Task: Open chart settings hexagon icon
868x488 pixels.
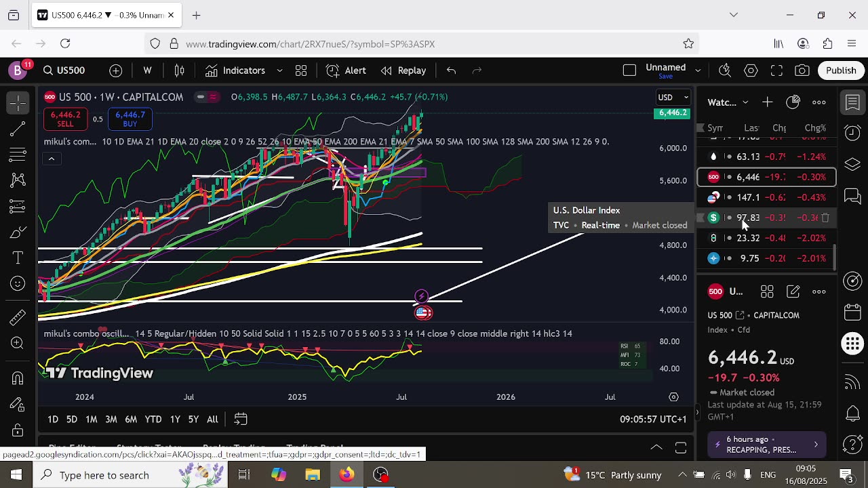Action: (751, 70)
